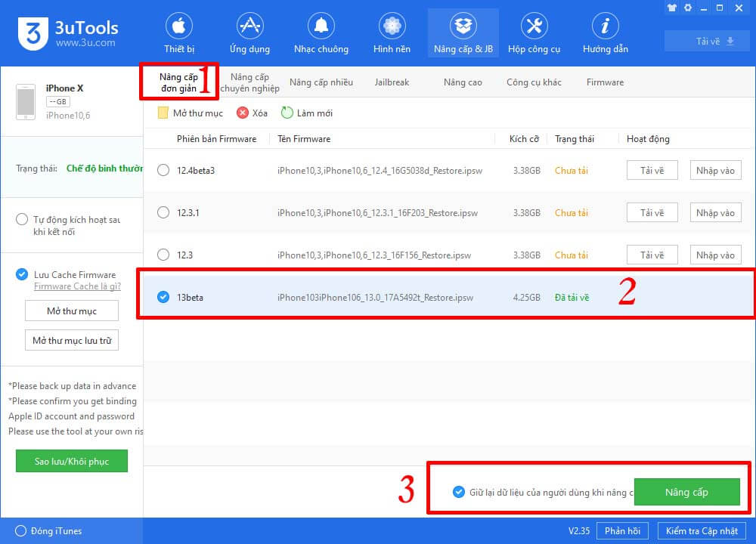The width and height of the screenshot is (756, 544).
Task: Open the settings gear in title bar
Action: 688,8
